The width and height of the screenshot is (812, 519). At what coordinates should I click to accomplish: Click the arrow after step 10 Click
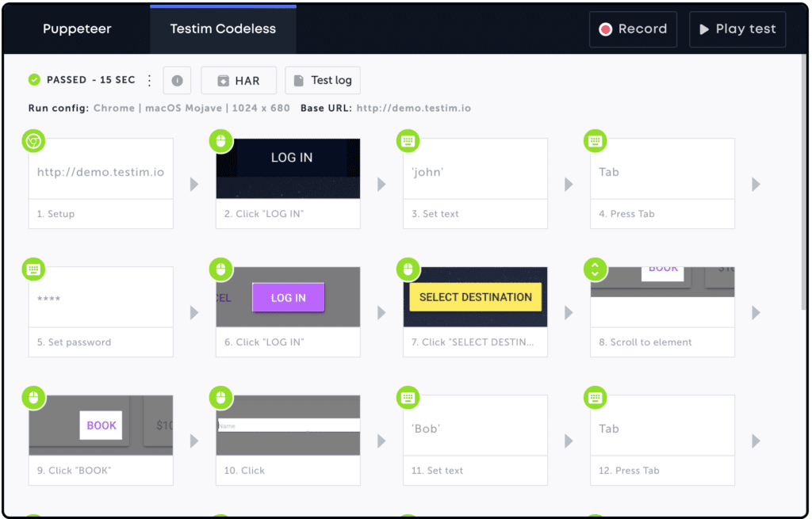click(x=381, y=441)
